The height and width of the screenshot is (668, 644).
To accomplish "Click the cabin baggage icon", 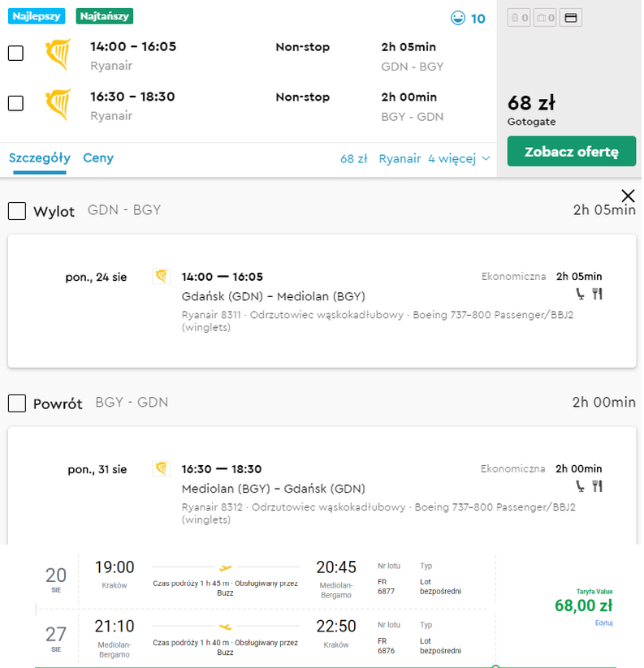I will 519,17.
